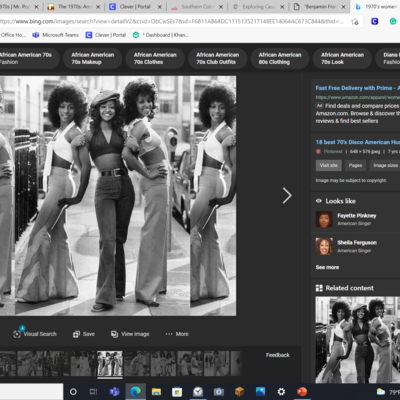Open the More options ellipsis
Screen dimensions: 400x400
point(169,334)
